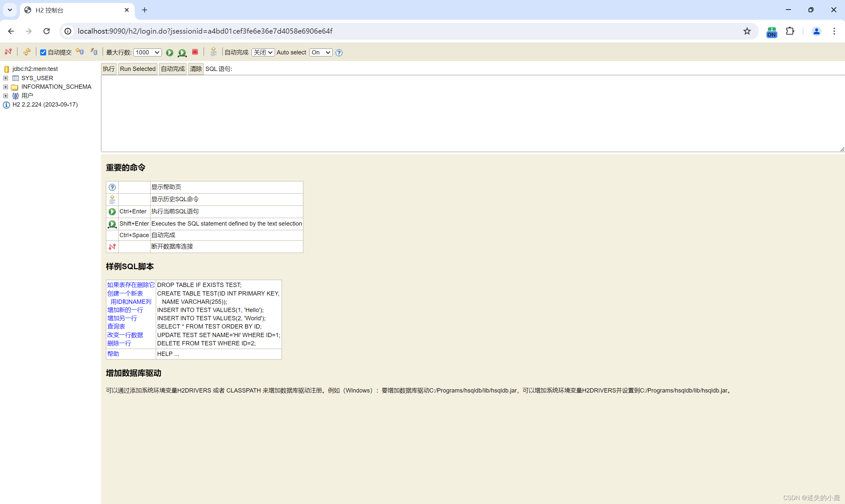
Task: Click the 用户 tree item label
Action: click(27, 96)
